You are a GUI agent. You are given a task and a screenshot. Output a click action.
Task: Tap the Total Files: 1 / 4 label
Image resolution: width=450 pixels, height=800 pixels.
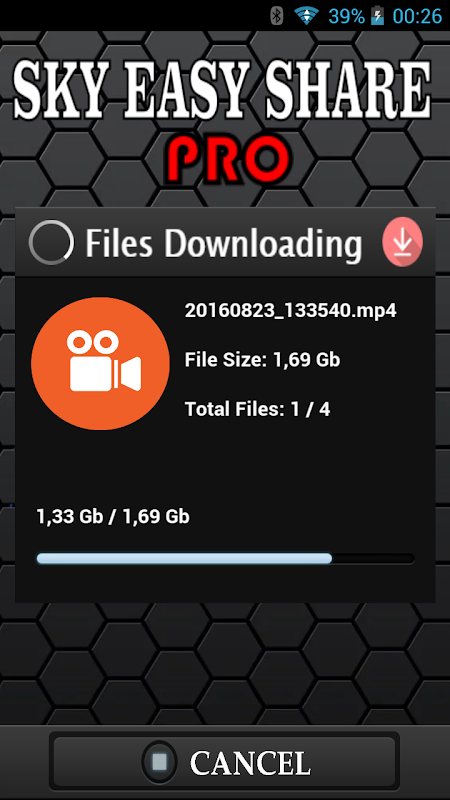(257, 409)
